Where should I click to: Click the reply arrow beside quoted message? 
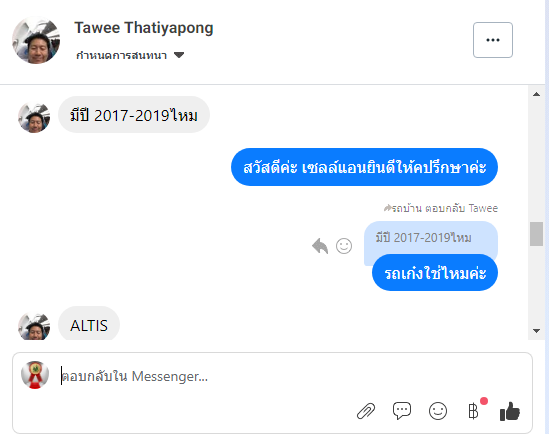pos(320,246)
